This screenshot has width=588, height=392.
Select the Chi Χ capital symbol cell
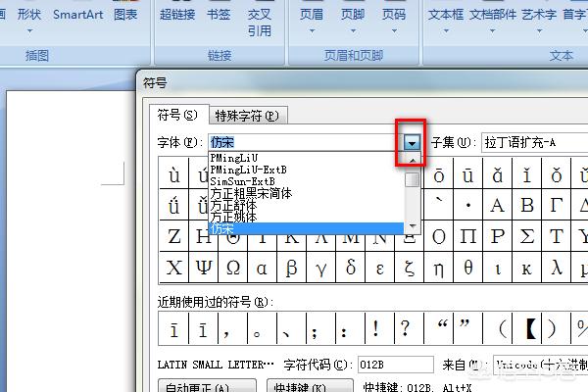pos(174,268)
